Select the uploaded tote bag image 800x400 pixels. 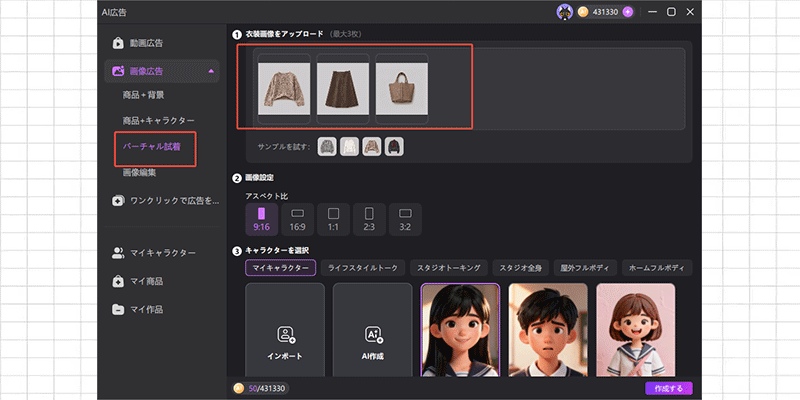[x=402, y=89]
